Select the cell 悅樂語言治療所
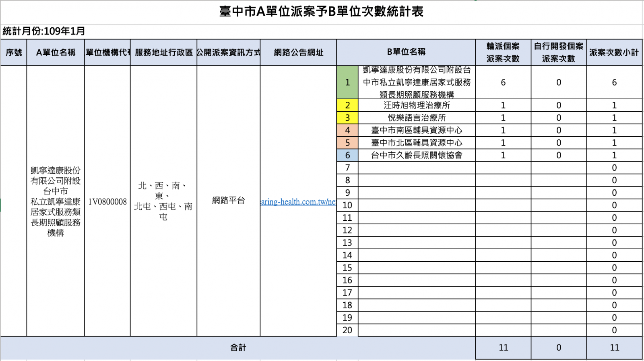Screen dimensions: 644x361 coord(417,118)
